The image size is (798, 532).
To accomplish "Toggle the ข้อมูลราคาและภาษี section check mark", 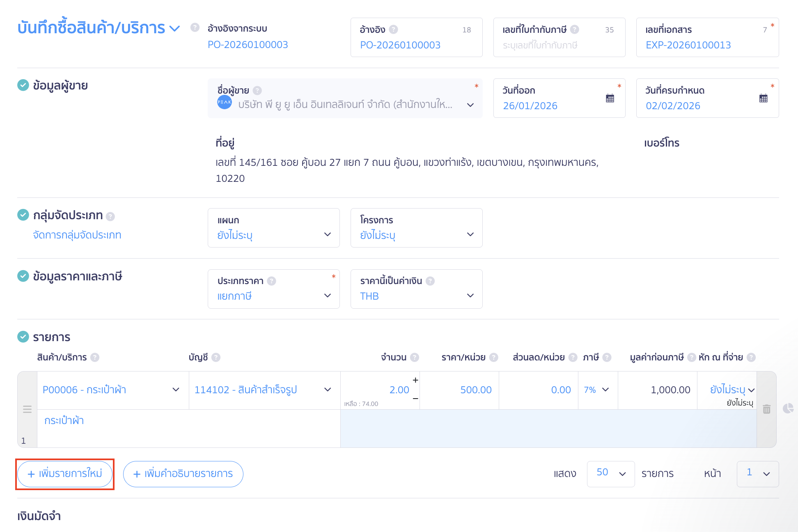I will point(23,276).
